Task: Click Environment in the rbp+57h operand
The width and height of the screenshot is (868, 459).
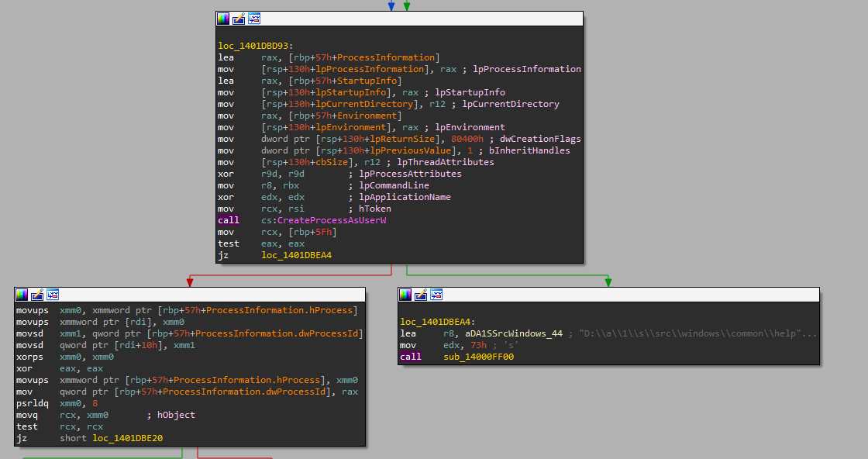Action: (367, 116)
